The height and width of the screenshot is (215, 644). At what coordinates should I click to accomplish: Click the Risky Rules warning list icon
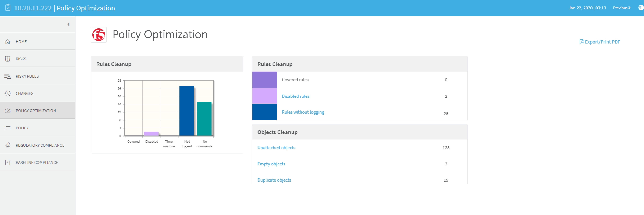(x=8, y=76)
